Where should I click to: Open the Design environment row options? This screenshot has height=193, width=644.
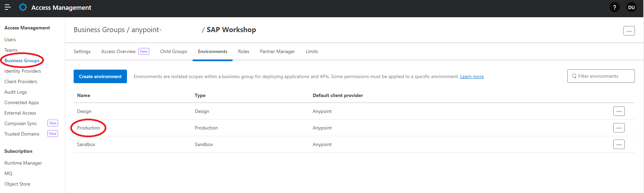[619, 111]
